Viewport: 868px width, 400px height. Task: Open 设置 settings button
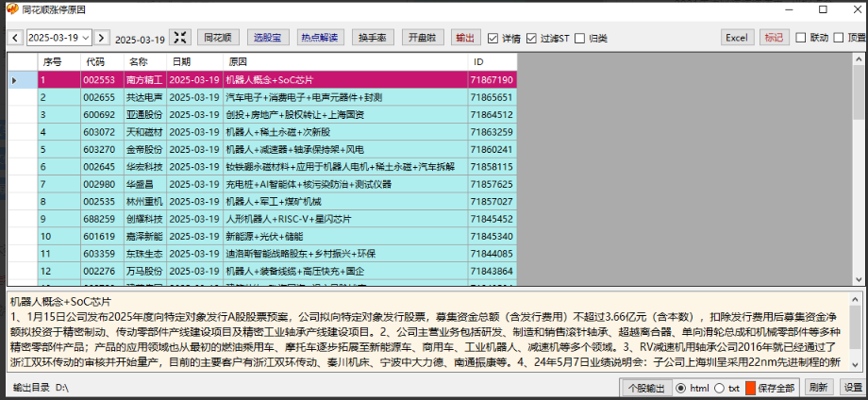tap(852, 388)
